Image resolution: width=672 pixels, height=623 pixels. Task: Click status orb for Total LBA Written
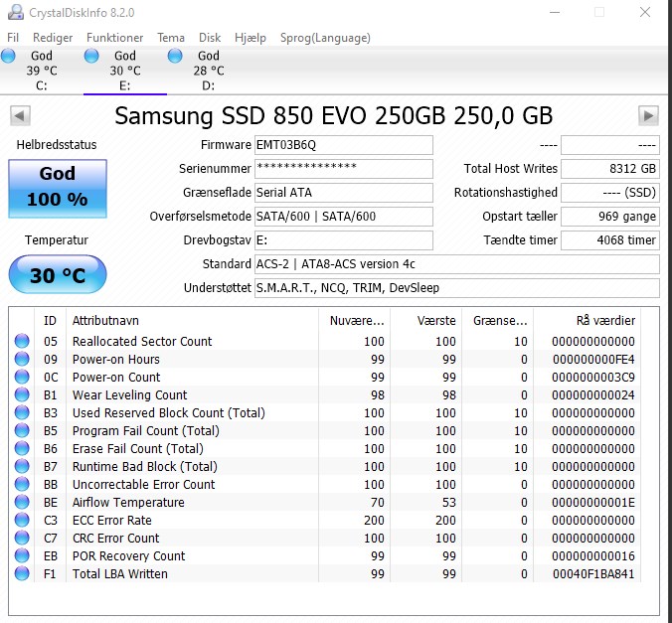coord(22,573)
